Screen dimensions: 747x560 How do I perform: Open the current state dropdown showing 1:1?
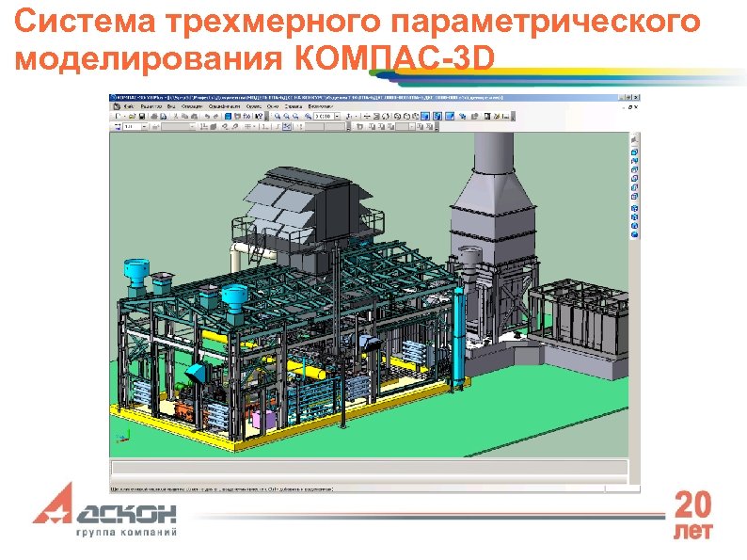point(144,127)
